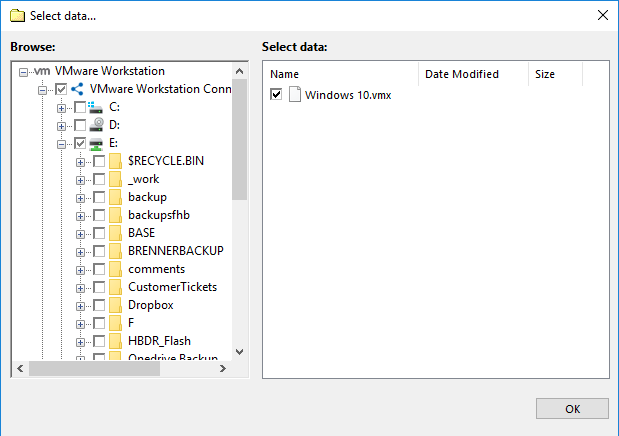The height and width of the screenshot is (436, 619).
Task: Check the BRENNERBACKUP folder checkbox
Action: (x=99, y=251)
